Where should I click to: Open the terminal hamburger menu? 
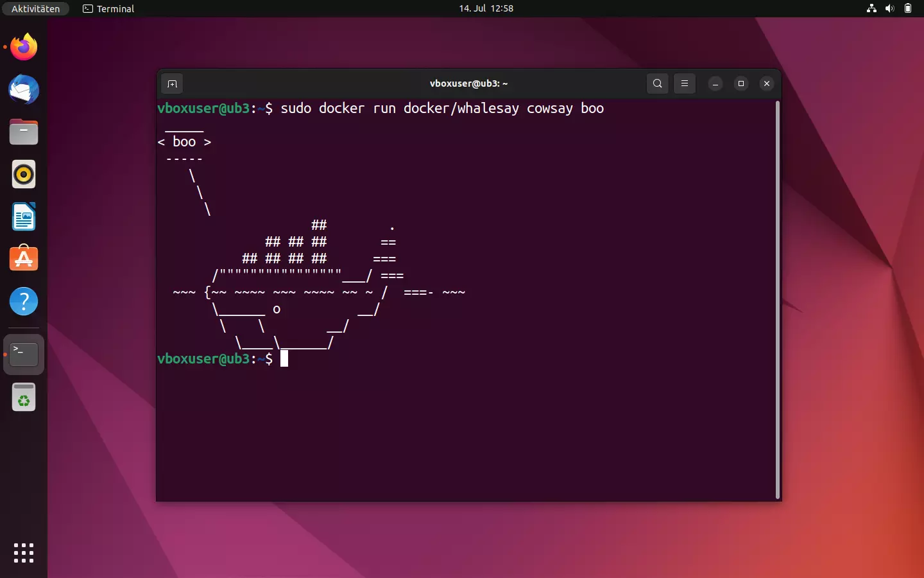684,83
